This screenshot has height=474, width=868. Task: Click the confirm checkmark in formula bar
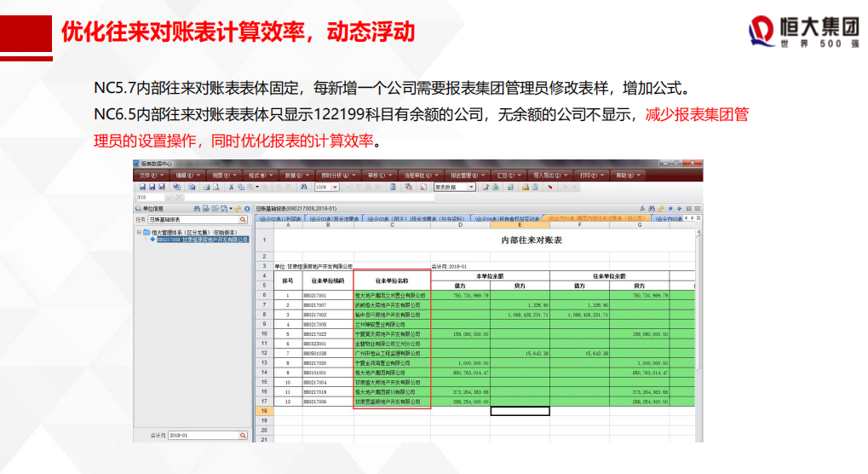tap(170, 197)
